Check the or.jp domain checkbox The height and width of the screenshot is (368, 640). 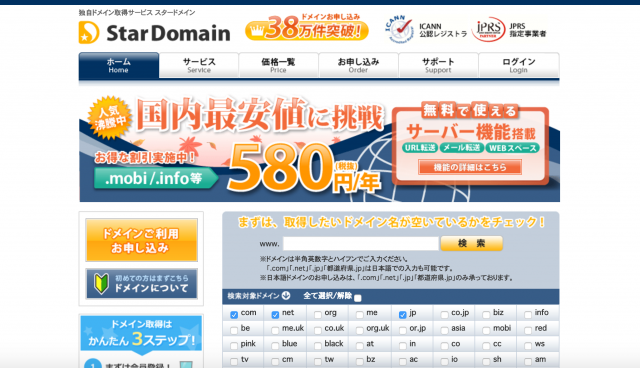coord(402,330)
